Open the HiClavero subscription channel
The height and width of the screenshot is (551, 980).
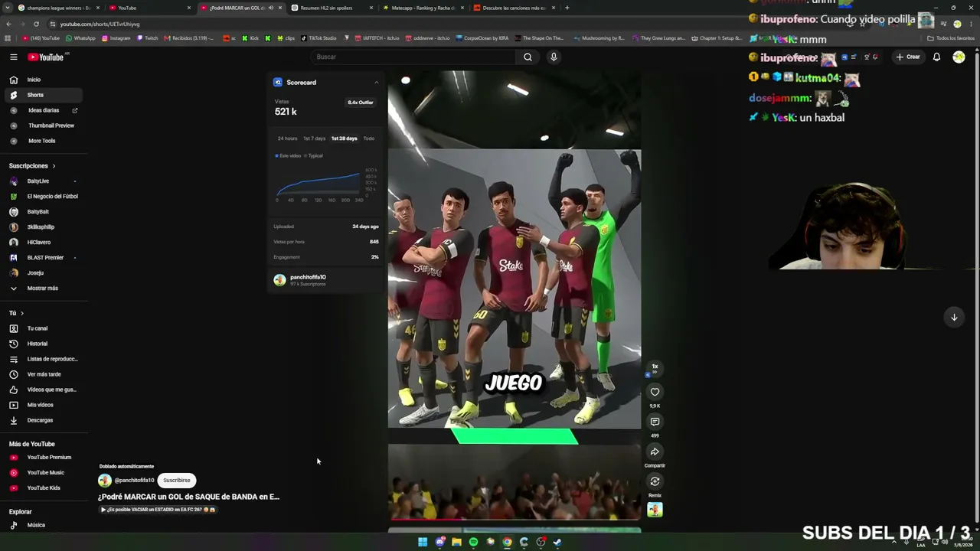(x=43, y=243)
